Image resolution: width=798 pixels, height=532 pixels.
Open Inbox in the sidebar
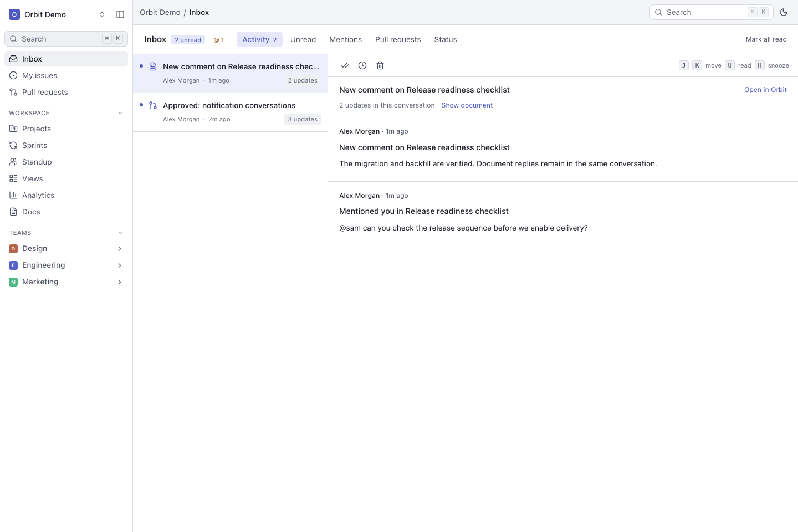point(66,59)
